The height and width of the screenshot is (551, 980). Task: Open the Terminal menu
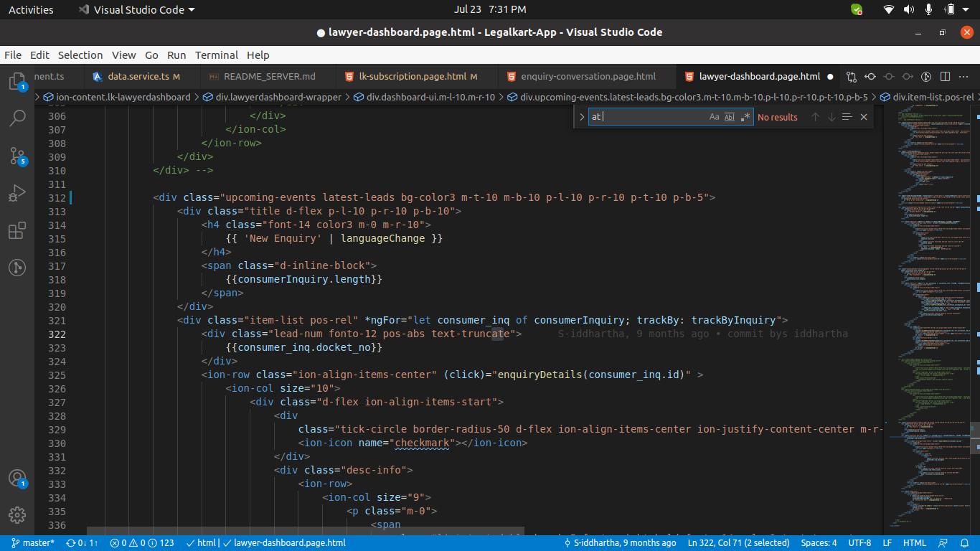pos(216,55)
